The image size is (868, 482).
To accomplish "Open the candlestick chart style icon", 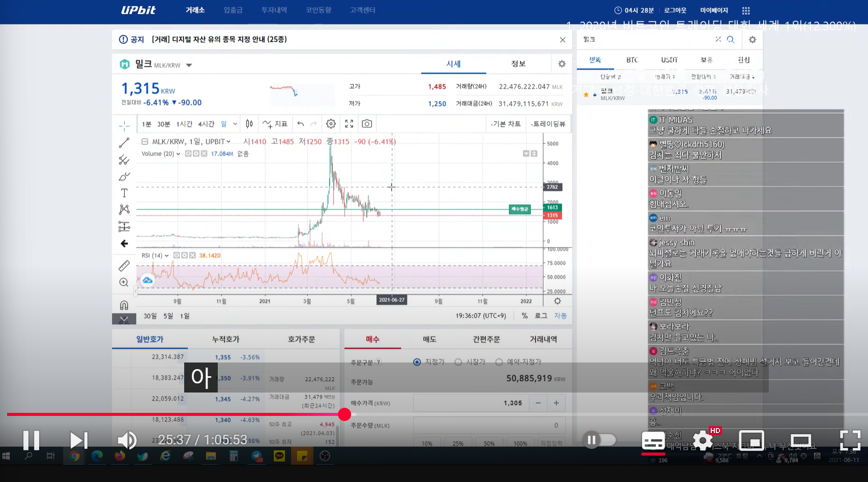I will pos(249,124).
